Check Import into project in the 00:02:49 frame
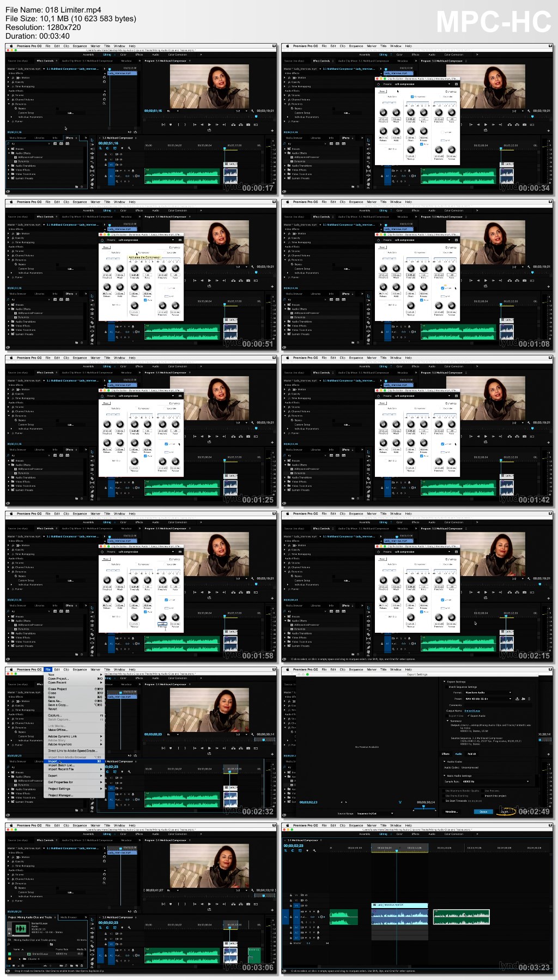The image size is (558, 980). pyautogui.click(x=483, y=796)
